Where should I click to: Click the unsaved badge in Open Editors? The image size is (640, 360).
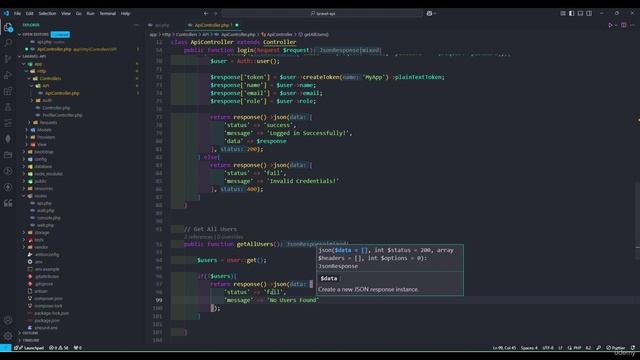[60, 34]
